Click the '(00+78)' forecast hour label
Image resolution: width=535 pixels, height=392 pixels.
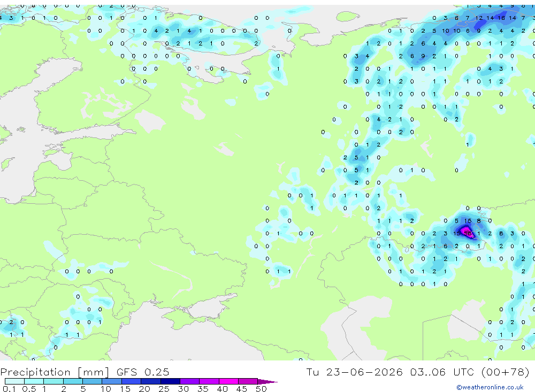506,372
